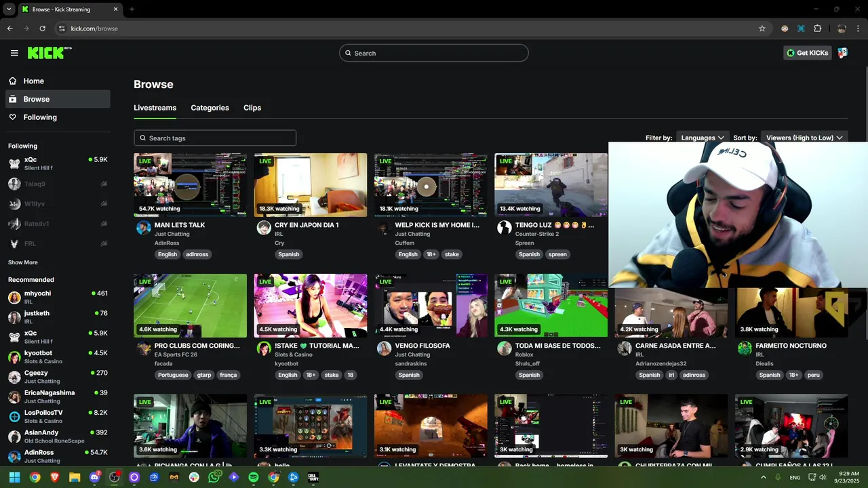
Task: Click the stake tag under WELP KICK stream
Action: 452,254
